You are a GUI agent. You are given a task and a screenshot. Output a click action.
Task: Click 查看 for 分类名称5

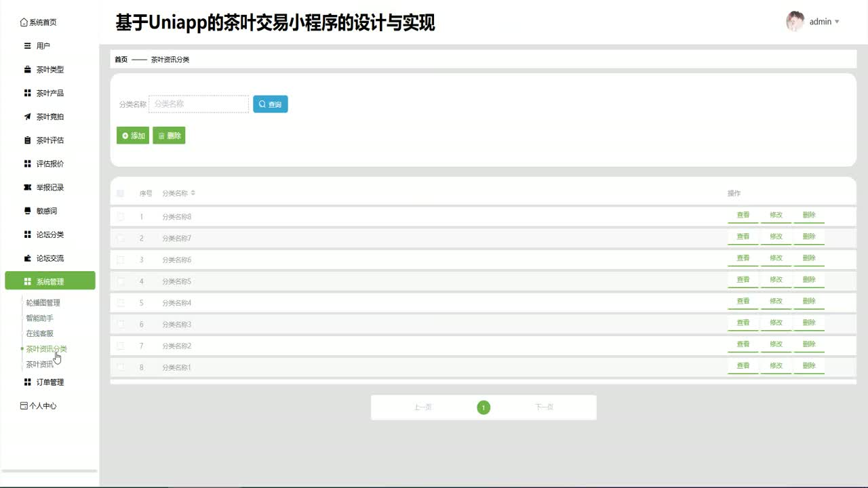(x=743, y=280)
